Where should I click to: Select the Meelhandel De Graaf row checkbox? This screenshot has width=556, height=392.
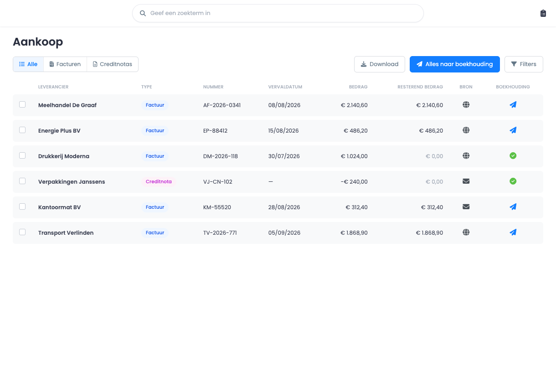click(22, 104)
